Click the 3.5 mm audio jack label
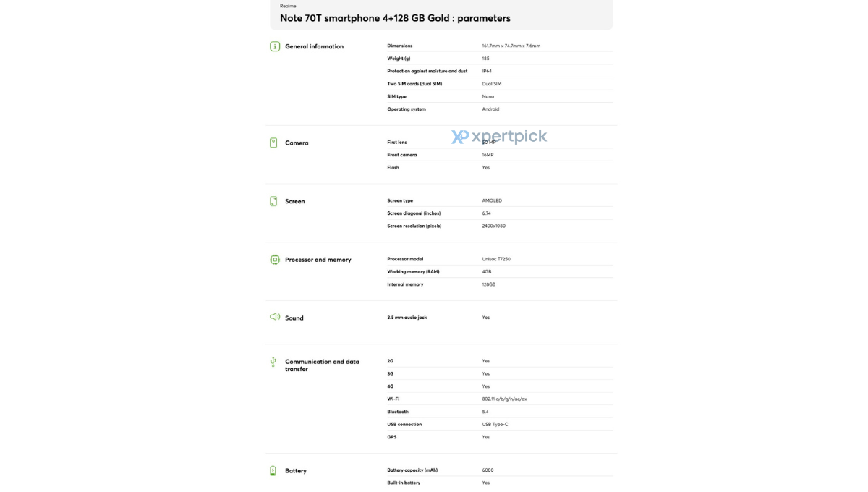This screenshot has width=868, height=492. click(407, 317)
